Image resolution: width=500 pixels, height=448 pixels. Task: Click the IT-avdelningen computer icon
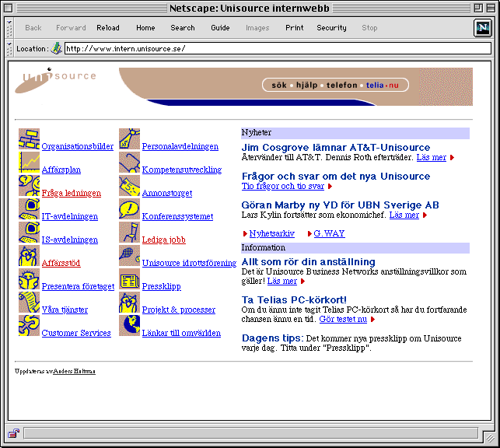pos(29,209)
